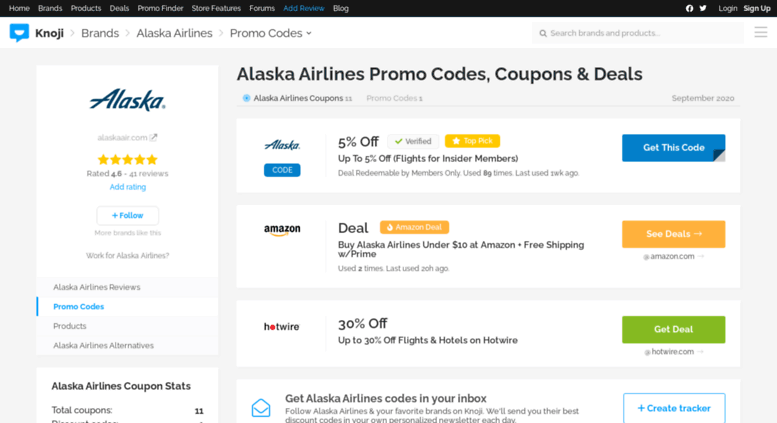The width and height of the screenshot is (777, 423).
Task: Click the Follow button under logo
Action: 128,215
